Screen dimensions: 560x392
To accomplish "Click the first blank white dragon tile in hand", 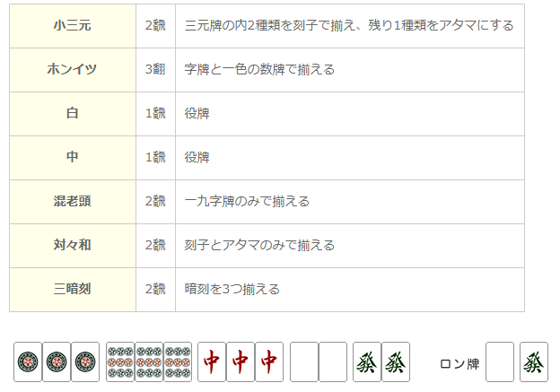I will tap(304, 362).
